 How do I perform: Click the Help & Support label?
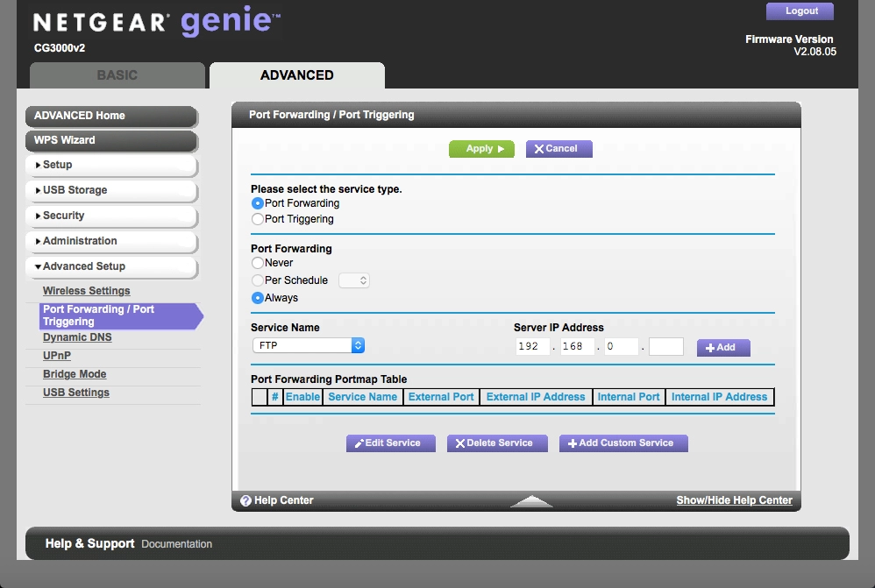click(89, 543)
